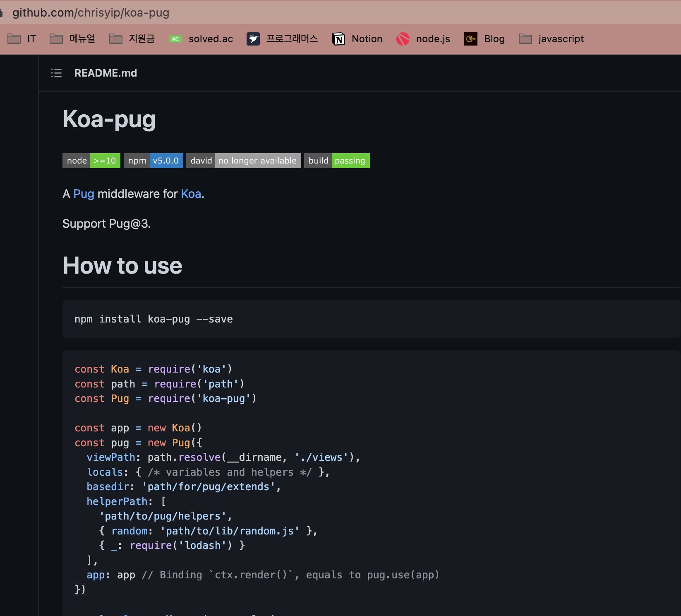
Task: Open the README table of contents icon
Action: coord(56,73)
